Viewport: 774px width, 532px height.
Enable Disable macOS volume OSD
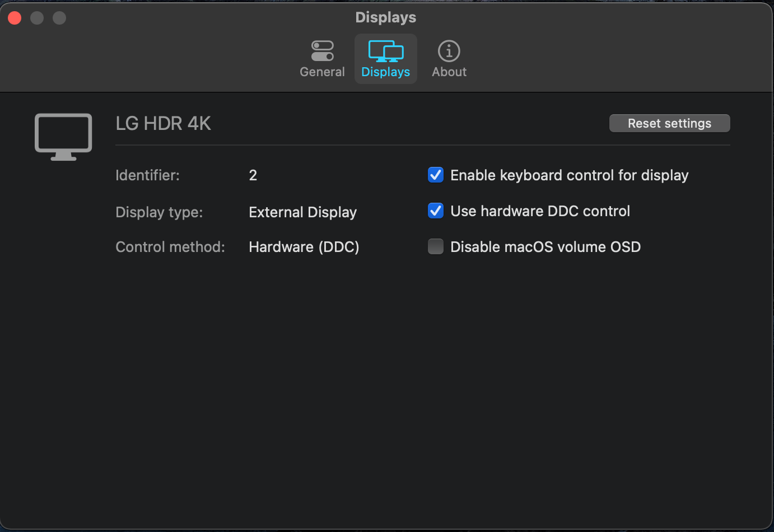coord(435,246)
